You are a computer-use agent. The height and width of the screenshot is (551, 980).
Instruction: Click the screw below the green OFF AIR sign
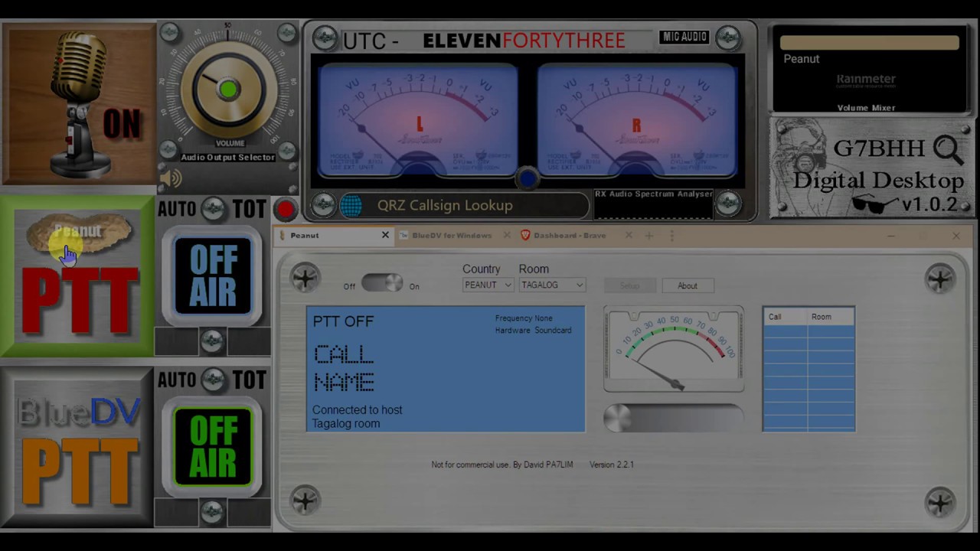[x=212, y=511]
